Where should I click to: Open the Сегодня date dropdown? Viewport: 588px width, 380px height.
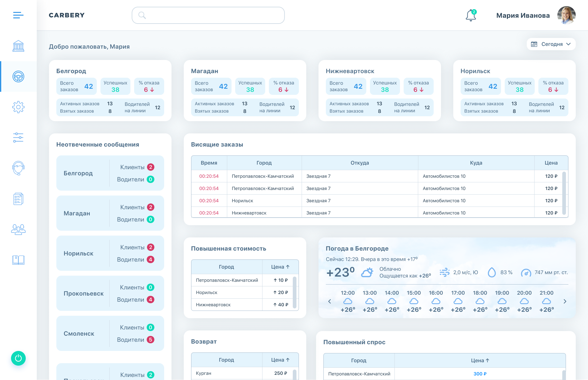(551, 44)
